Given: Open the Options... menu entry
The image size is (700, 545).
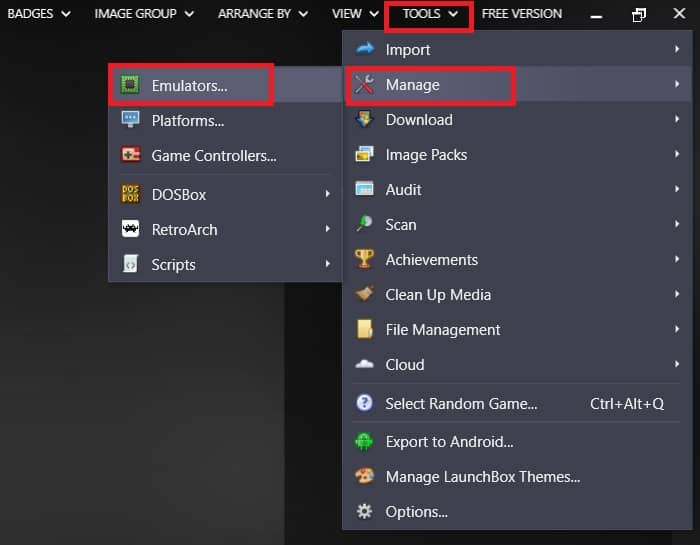Looking at the screenshot, I should [517, 512].
